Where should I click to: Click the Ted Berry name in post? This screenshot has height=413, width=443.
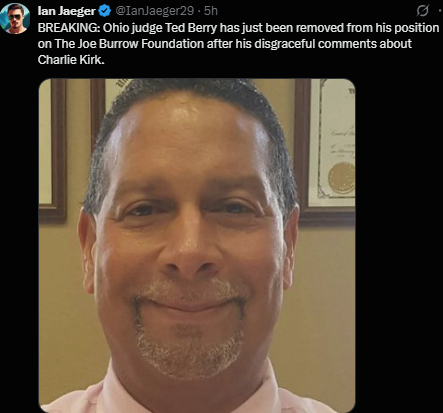[191, 28]
